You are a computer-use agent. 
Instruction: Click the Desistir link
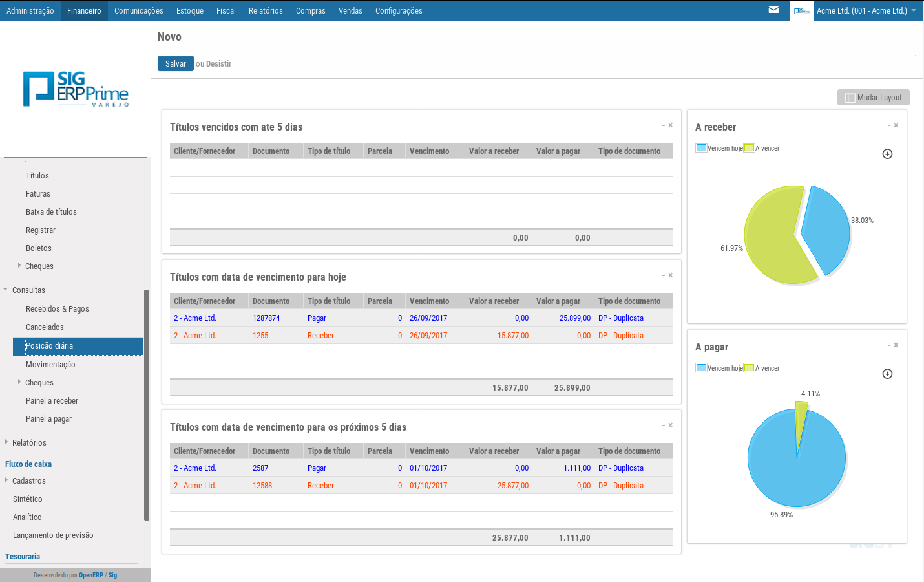click(x=218, y=64)
